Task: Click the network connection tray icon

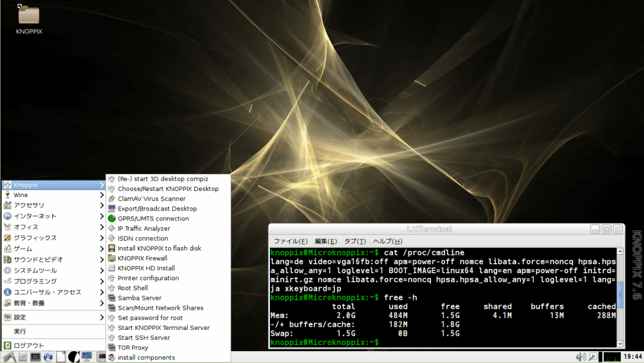Action: click(x=593, y=357)
